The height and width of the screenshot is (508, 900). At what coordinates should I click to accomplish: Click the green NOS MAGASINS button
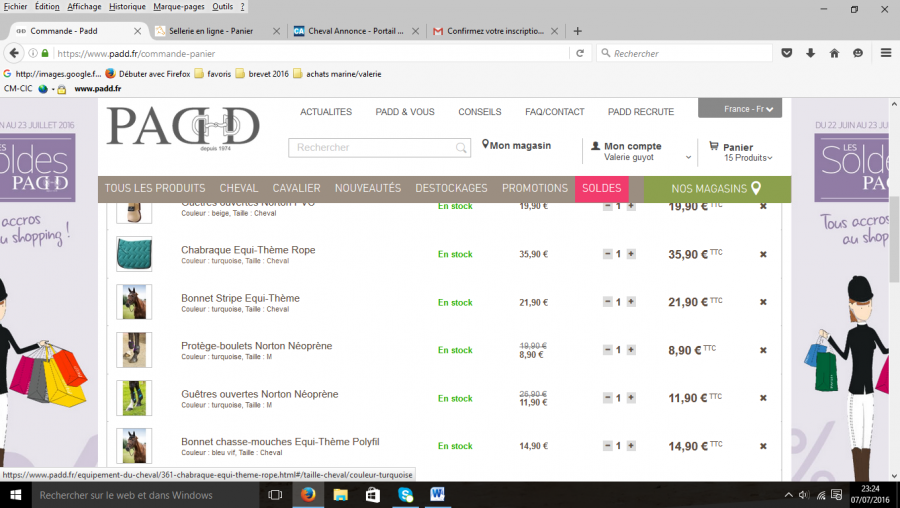click(x=717, y=189)
